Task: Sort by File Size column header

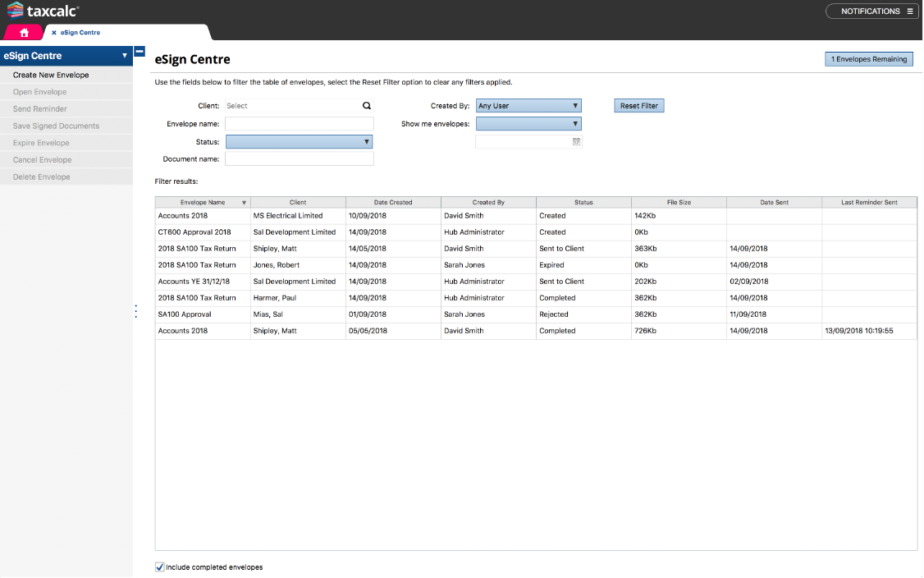Action: point(679,202)
